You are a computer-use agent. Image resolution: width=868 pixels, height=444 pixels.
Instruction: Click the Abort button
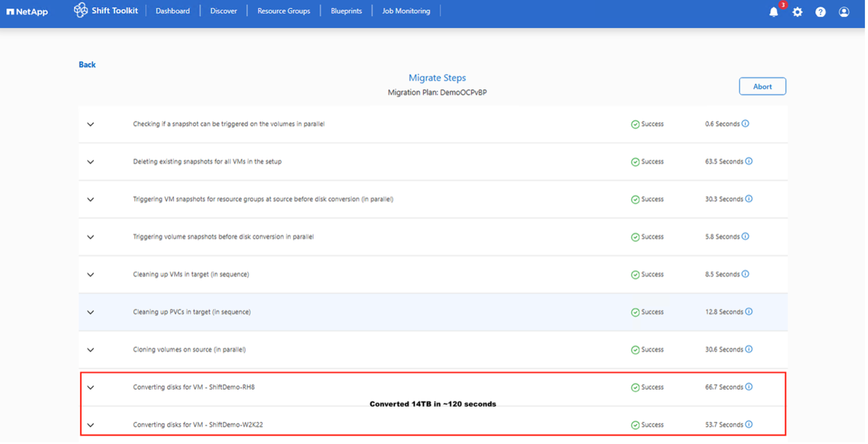(762, 87)
